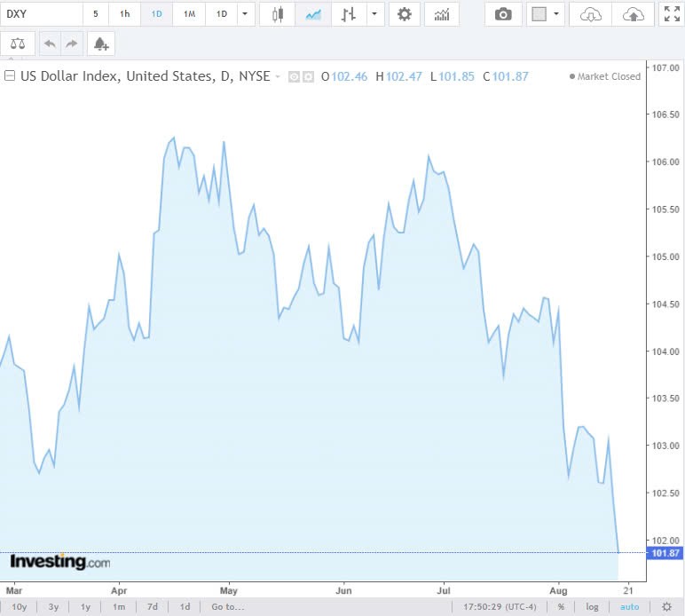This screenshot has width=685, height=616.
Task: Open the Go to... date picker
Action: (228, 607)
